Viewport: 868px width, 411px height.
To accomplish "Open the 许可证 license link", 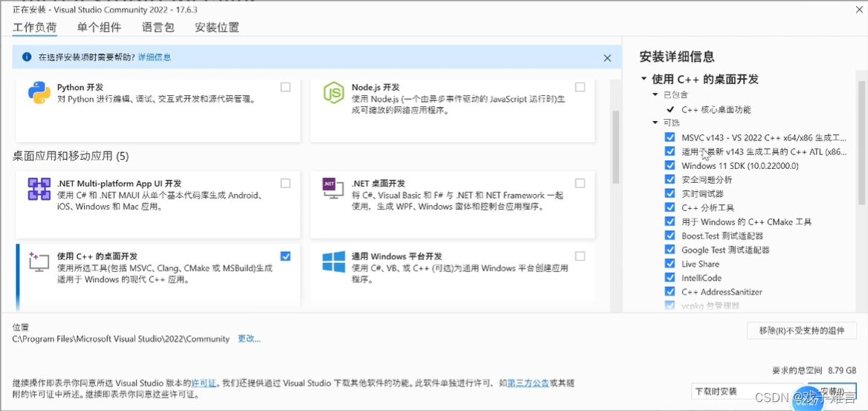I will (203, 383).
